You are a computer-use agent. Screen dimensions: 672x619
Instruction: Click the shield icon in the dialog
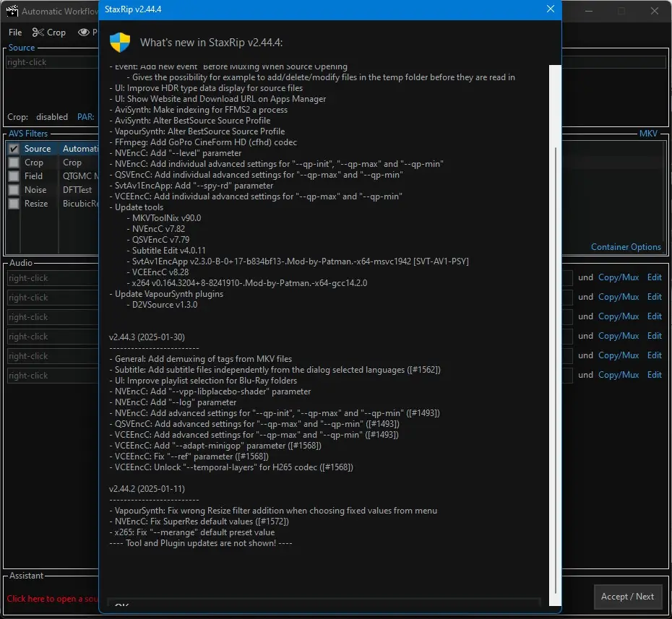click(x=120, y=43)
